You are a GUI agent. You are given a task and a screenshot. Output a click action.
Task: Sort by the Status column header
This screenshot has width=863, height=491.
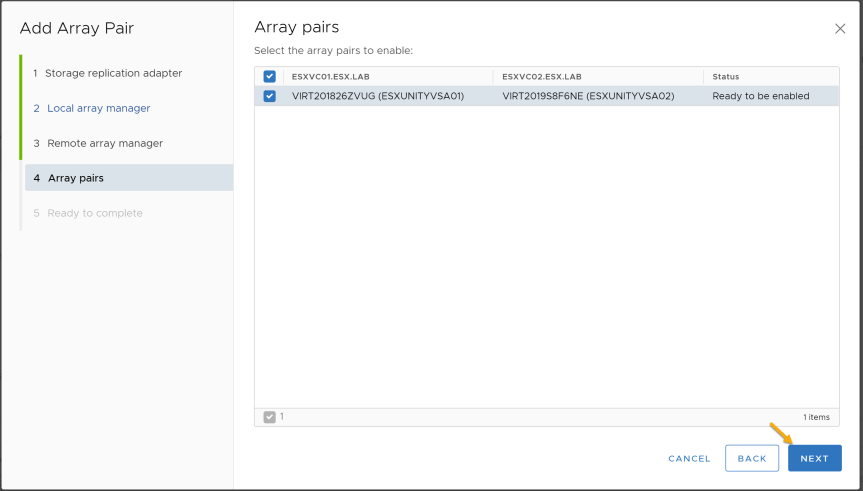point(725,77)
